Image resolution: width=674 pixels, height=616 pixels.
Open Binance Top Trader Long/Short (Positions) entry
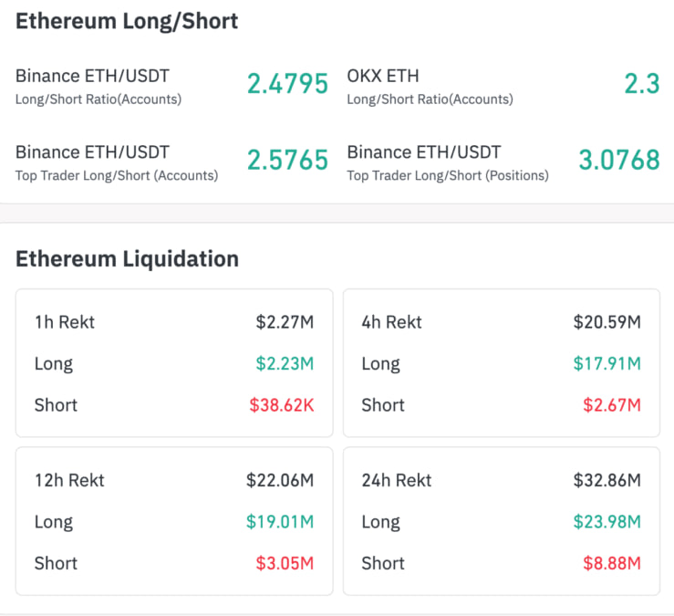448,162
